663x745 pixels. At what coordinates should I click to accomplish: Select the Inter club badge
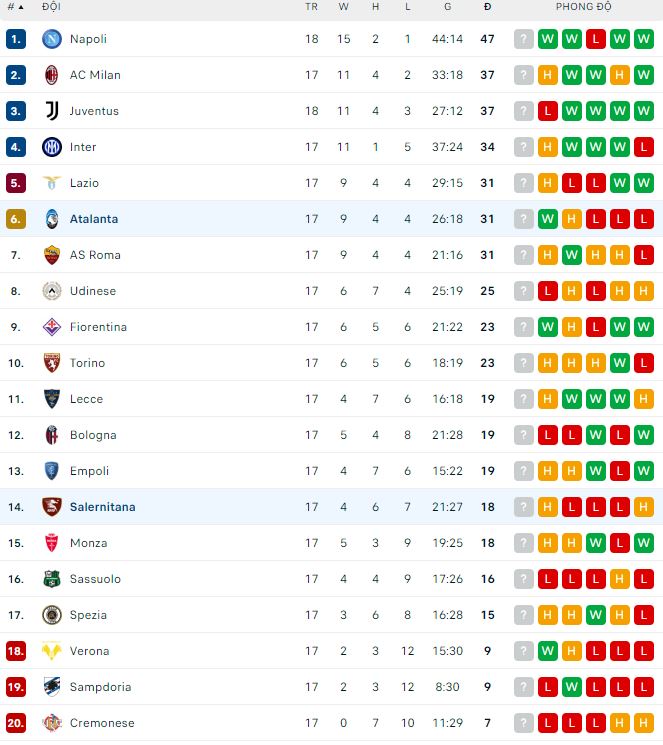coord(51,147)
